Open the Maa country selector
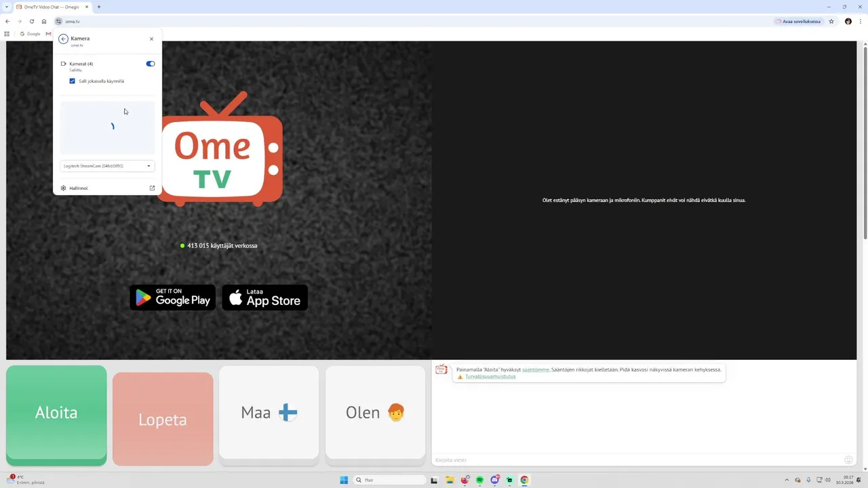868x488 pixels. click(x=269, y=415)
